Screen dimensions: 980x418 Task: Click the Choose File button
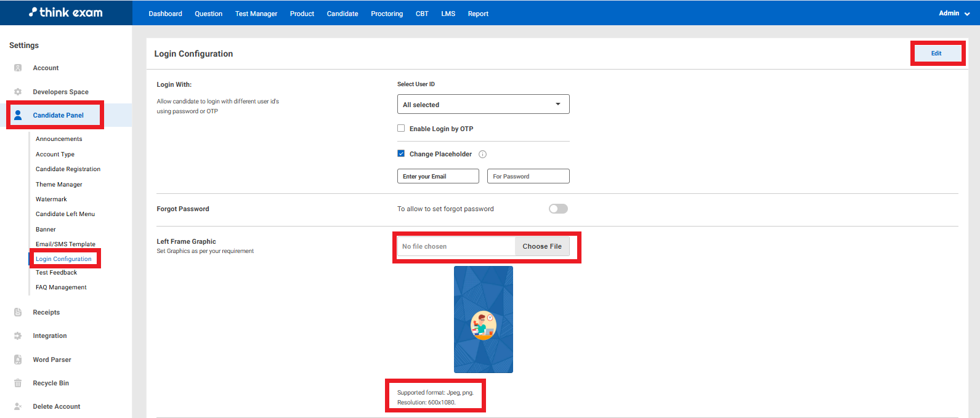click(x=542, y=246)
